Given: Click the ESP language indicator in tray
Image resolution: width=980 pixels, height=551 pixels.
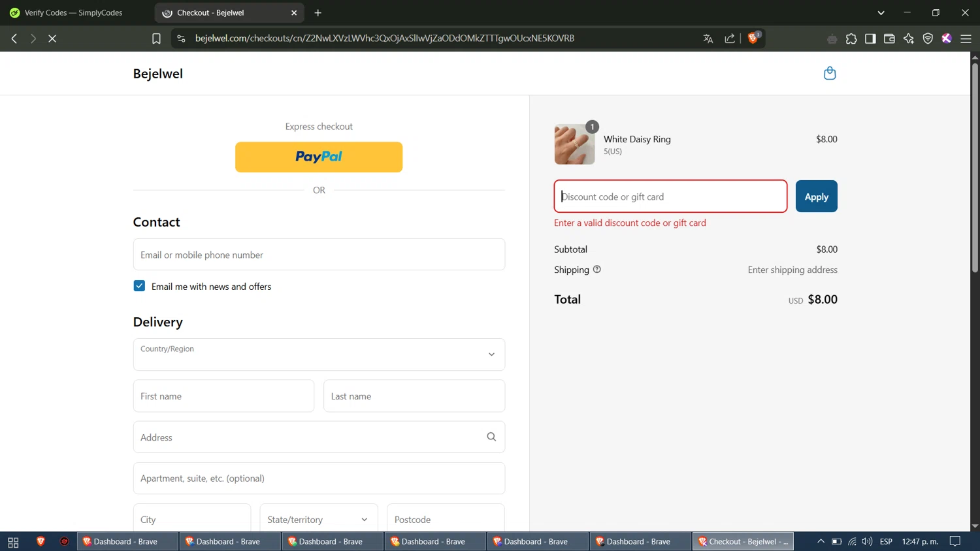Looking at the screenshot, I should point(886,541).
